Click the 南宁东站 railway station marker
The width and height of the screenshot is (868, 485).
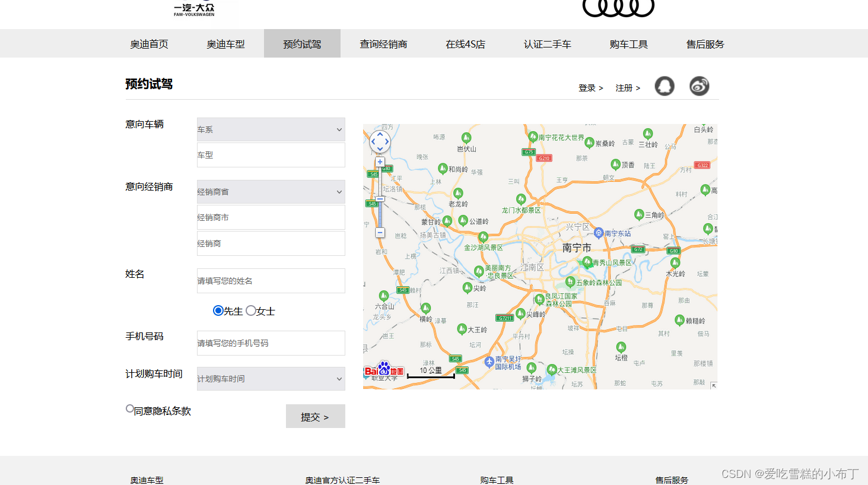[599, 233]
